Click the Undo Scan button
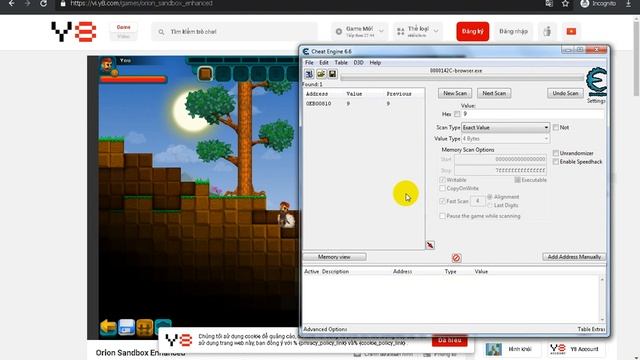This screenshot has height=360, width=640. pos(565,93)
